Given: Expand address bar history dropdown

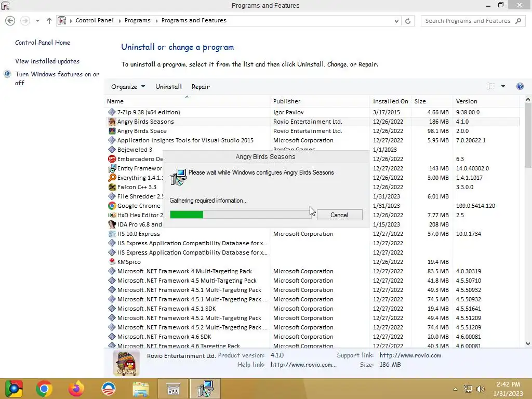Looking at the screenshot, I should [396, 21].
